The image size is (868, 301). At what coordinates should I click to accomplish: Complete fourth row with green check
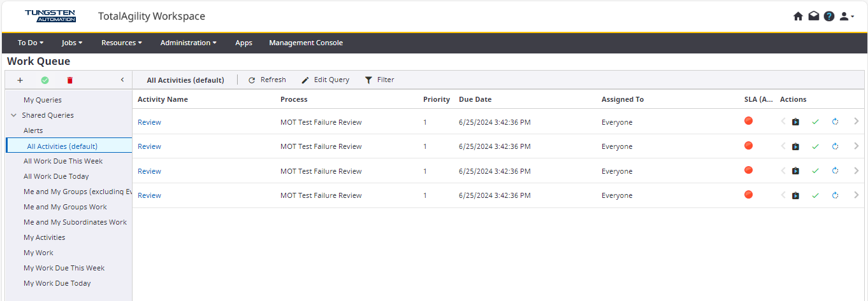pos(815,195)
